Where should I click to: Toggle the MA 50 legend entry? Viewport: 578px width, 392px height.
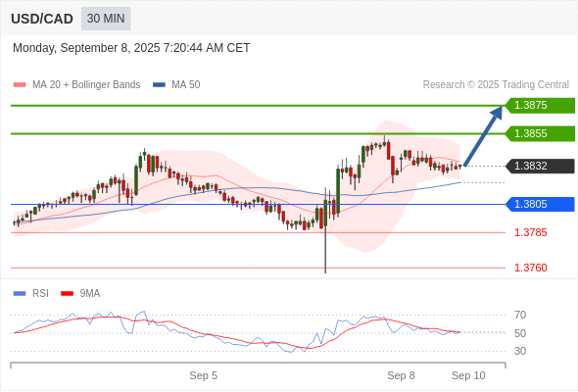tap(176, 85)
